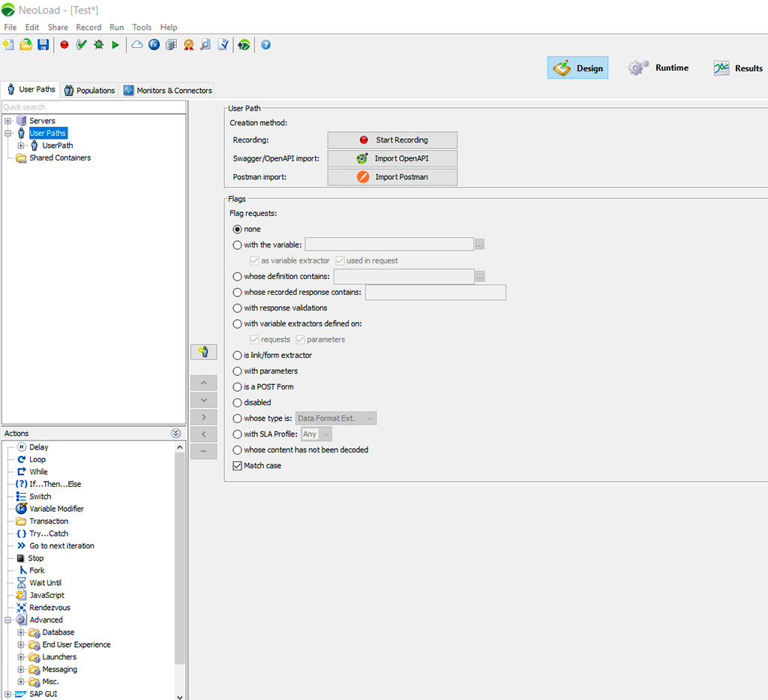Select the Try...Catch action
Image resolution: width=768 pixels, height=700 pixels.
coord(49,533)
